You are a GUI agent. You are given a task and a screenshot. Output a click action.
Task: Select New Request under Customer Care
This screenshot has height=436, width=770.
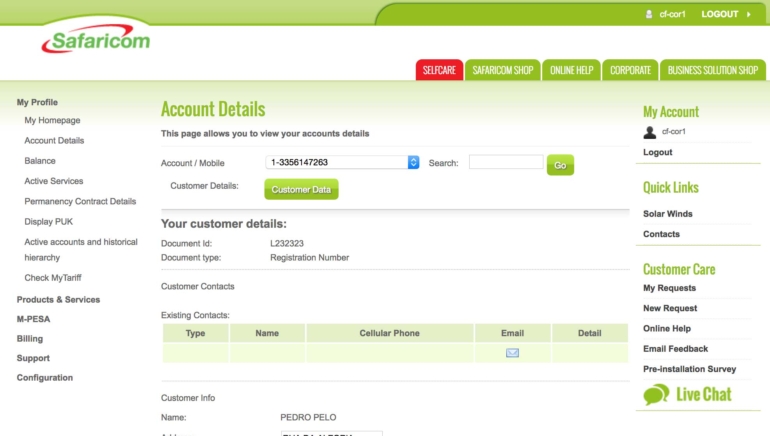click(670, 308)
